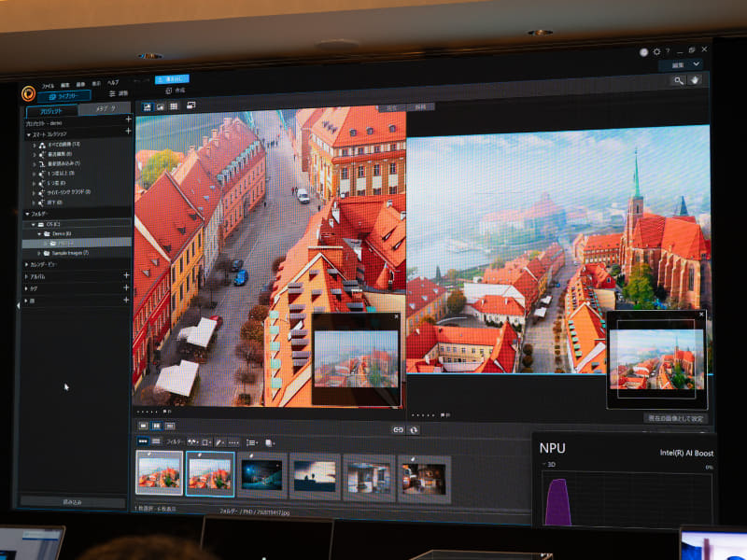The width and height of the screenshot is (747, 560).
Task: Collapse the OS (C:) drive node
Action: coord(33,224)
